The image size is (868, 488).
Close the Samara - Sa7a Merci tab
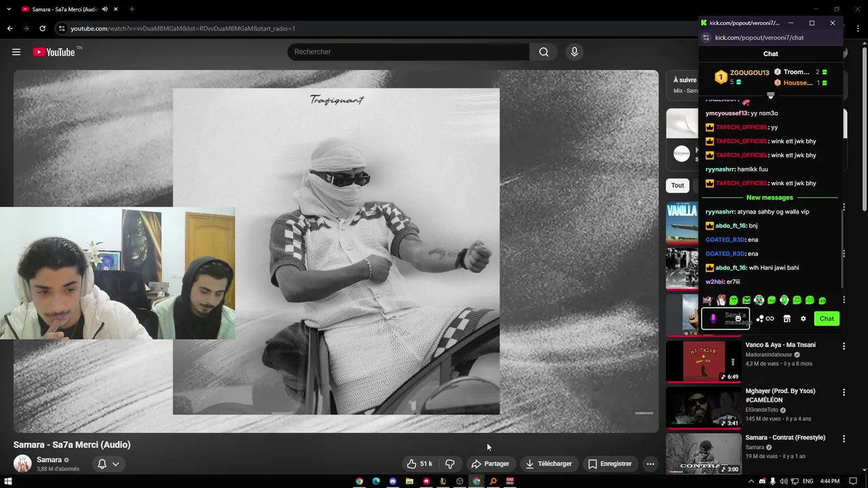(116, 9)
